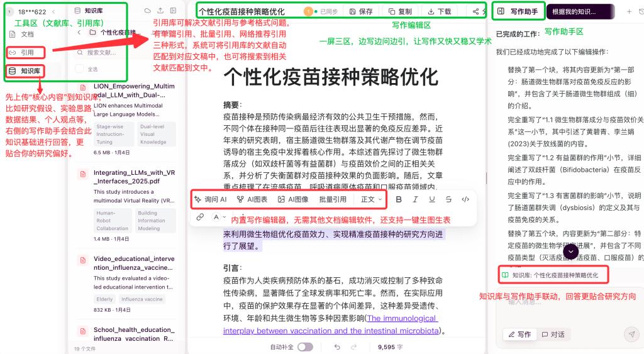Toggle the 自动补全 switch
This screenshot has height=354, width=644.
305,346
